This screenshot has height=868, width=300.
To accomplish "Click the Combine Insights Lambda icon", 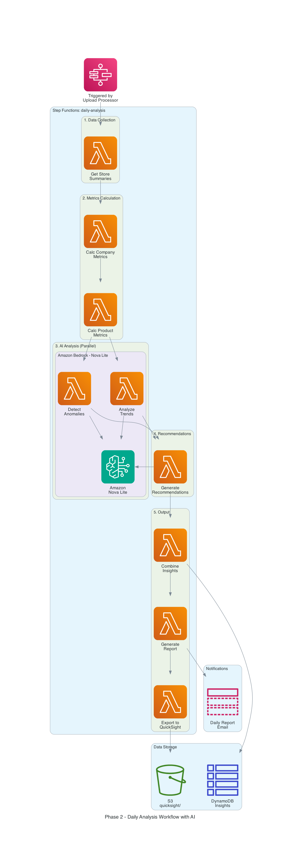I will 170,545.
